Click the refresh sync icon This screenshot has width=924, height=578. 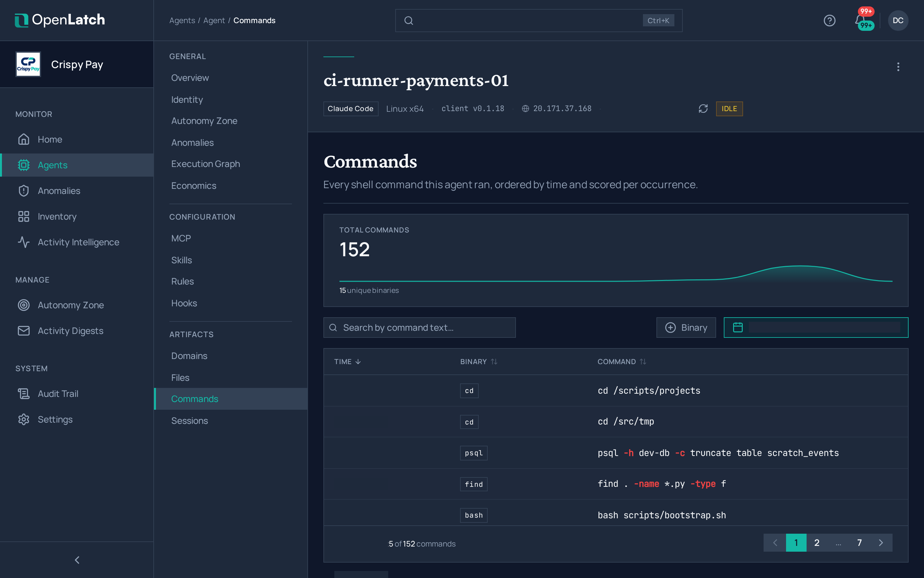pos(703,109)
